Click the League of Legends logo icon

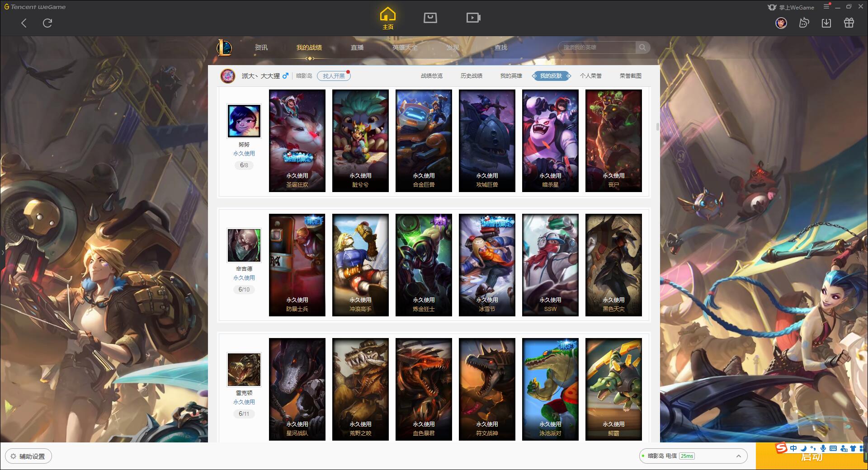coord(224,47)
